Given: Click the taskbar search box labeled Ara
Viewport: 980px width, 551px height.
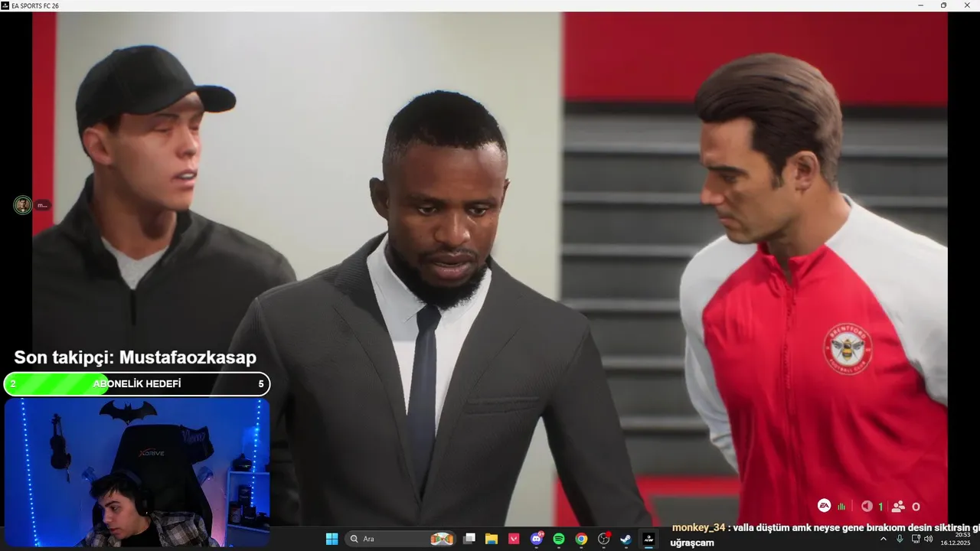Looking at the screenshot, I should click(400, 539).
